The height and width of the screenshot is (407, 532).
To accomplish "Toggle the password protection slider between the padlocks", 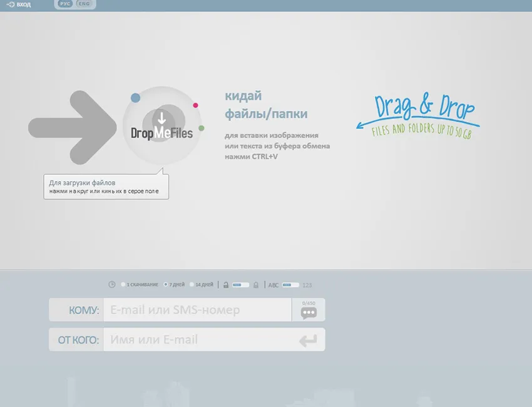I will tap(240, 285).
